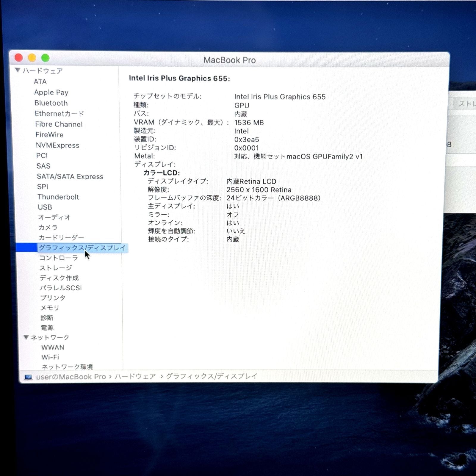Zoom the window with the green button

point(45,58)
